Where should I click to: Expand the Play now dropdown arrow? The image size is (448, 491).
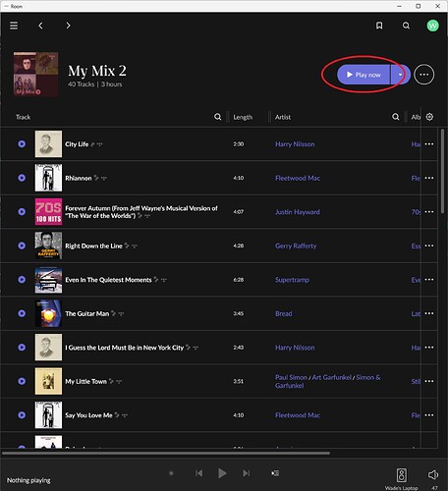[400, 75]
